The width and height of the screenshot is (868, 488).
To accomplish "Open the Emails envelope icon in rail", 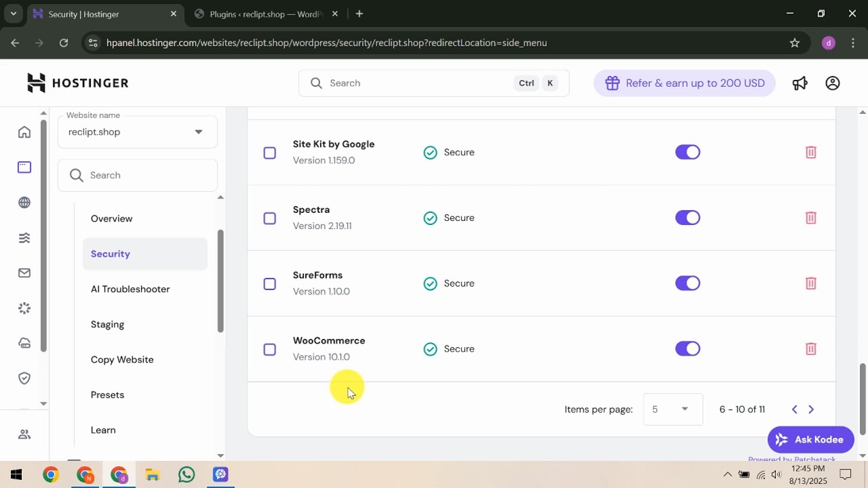I will 24,273.
